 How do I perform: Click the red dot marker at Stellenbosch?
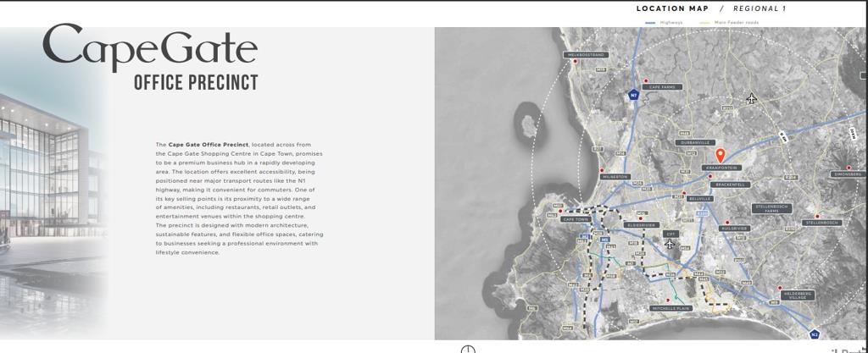817,216
